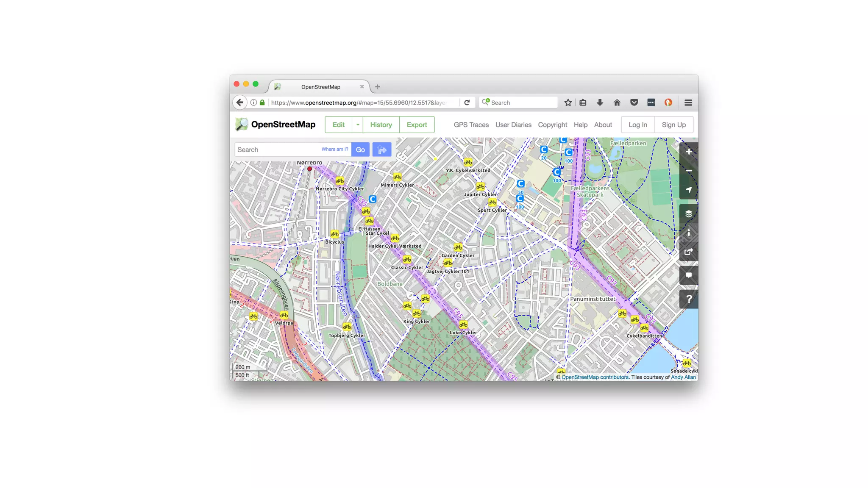Image resolution: width=868 pixels, height=488 pixels.
Task: Click the OpenStreetMap title text
Action: [x=283, y=125]
